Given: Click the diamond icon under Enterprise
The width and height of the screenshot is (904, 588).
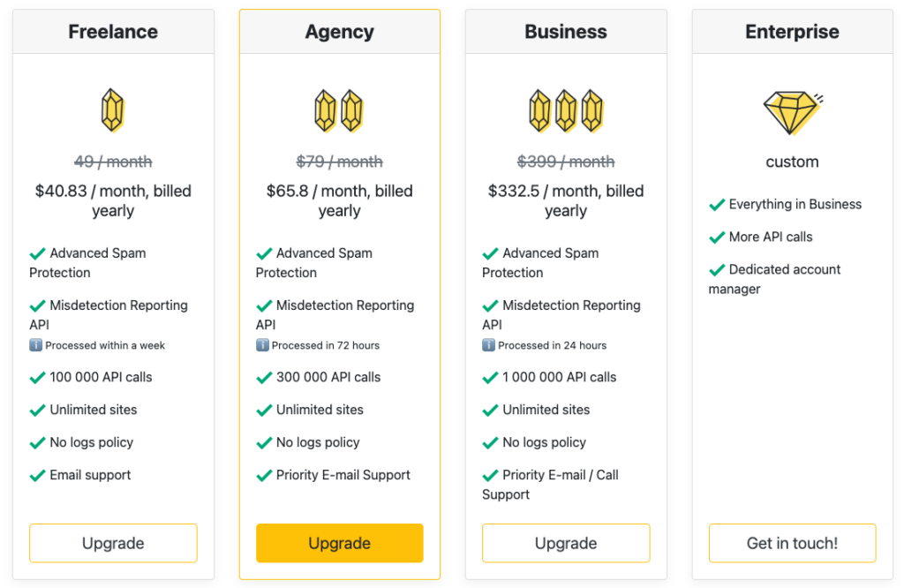Looking at the screenshot, I should pos(794,112).
